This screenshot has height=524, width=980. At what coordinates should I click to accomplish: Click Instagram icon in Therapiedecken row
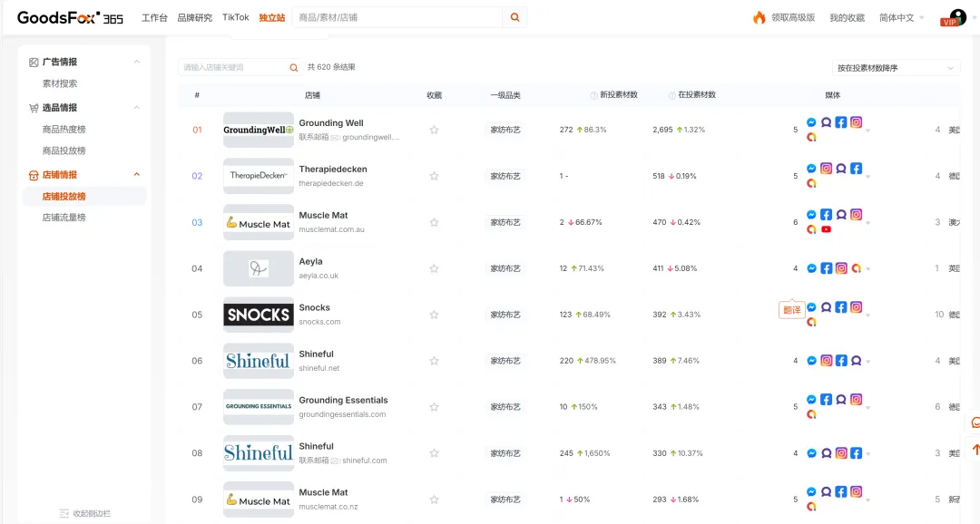827,169
